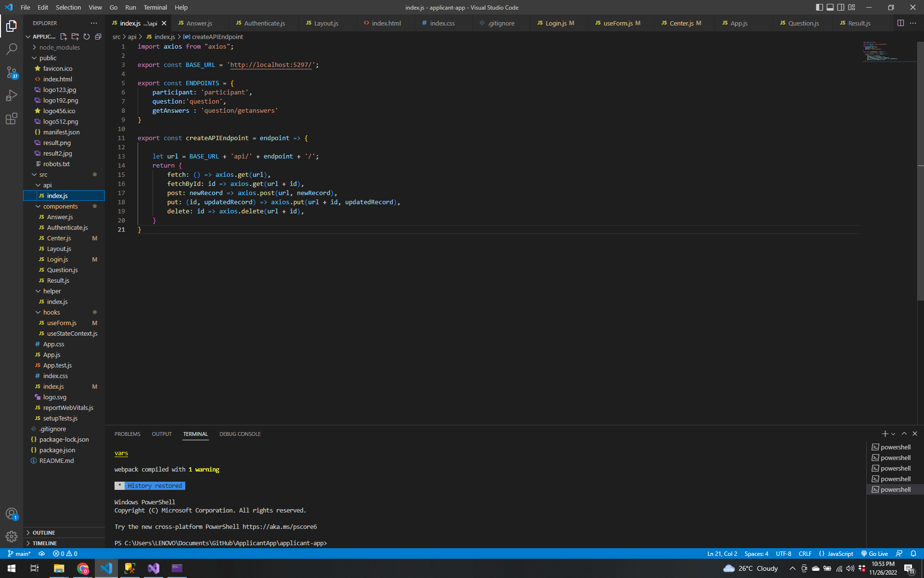Toggle the primary sidebar visibility
The width and height of the screenshot is (924, 578).
click(x=819, y=7)
